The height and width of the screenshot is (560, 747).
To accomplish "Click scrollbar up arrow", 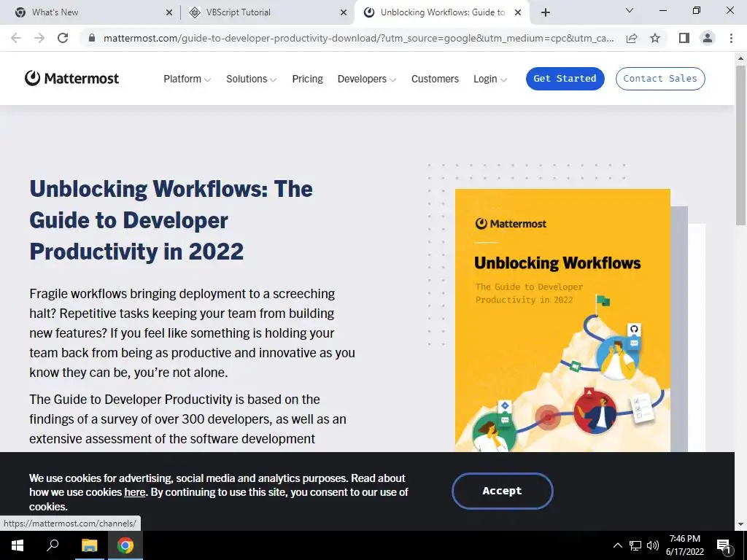I will pyautogui.click(x=740, y=58).
